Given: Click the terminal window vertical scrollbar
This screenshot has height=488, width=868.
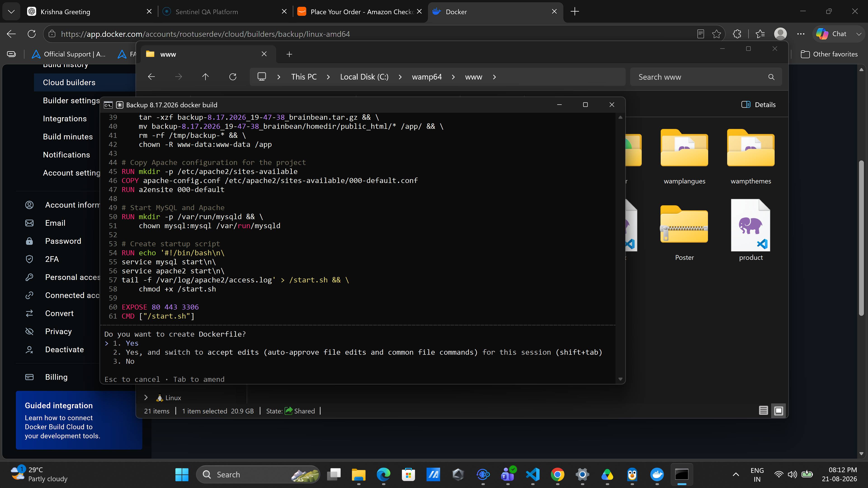Looking at the screenshot, I should coord(620,248).
